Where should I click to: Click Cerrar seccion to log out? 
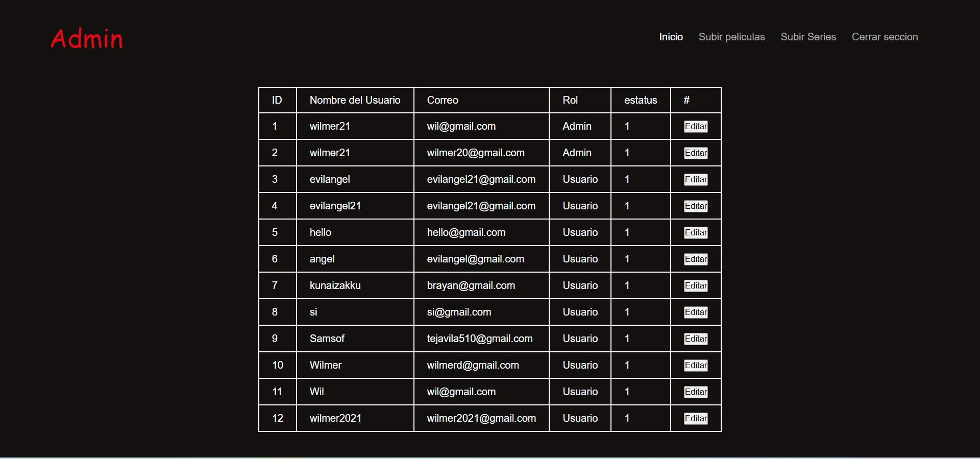pos(885,37)
